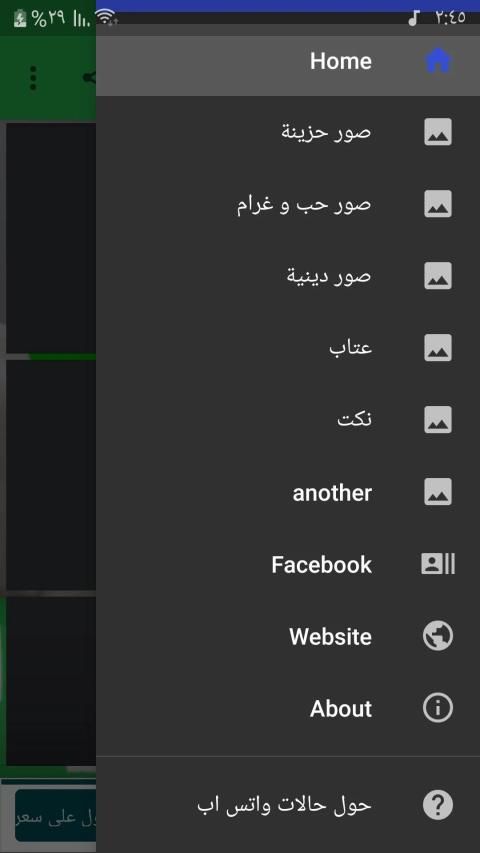The width and height of the screenshot is (480, 853).
Task: Tap the dimmed banner ad at bottom left
Action: pyautogui.click(x=55, y=815)
